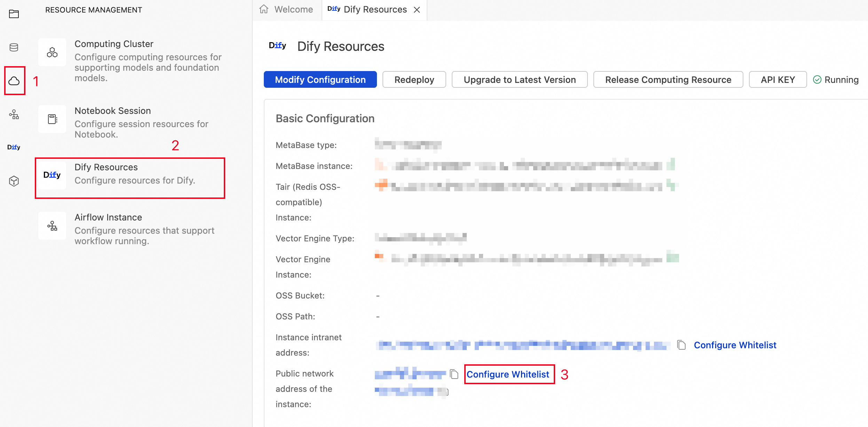Click the Notebook Session icon

(x=52, y=119)
